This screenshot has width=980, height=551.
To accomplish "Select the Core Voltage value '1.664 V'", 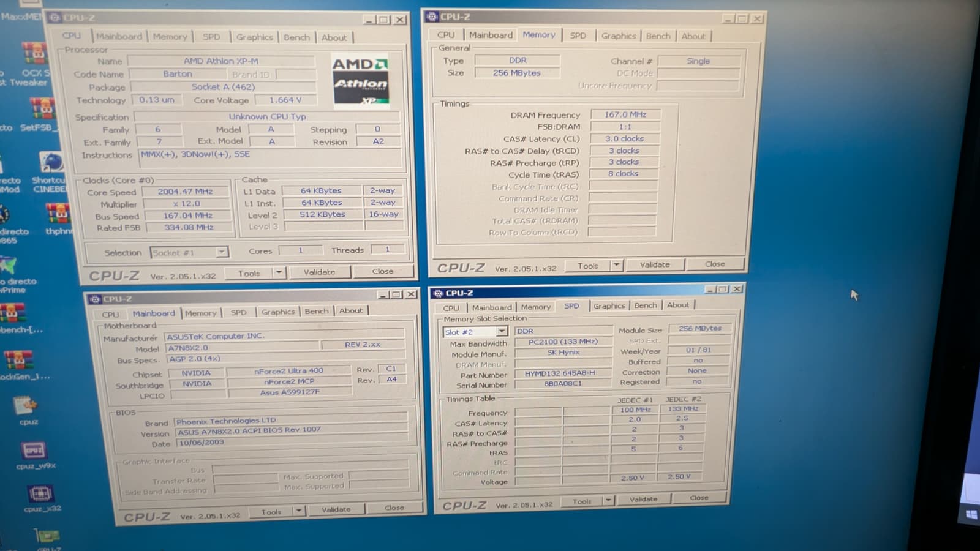I will [x=285, y=100].
